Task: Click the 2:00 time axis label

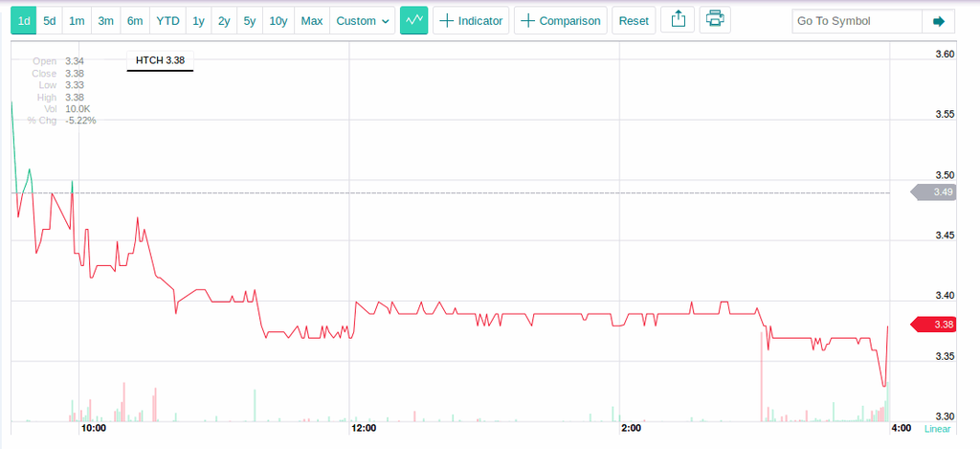Action: [x=632, y=428]
